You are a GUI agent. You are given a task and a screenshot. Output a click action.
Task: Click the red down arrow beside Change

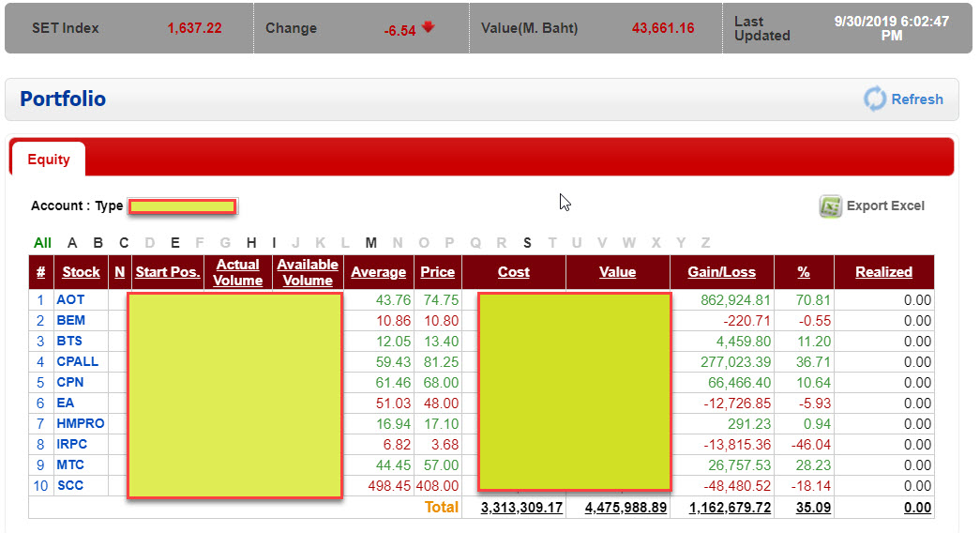point(429,27)
